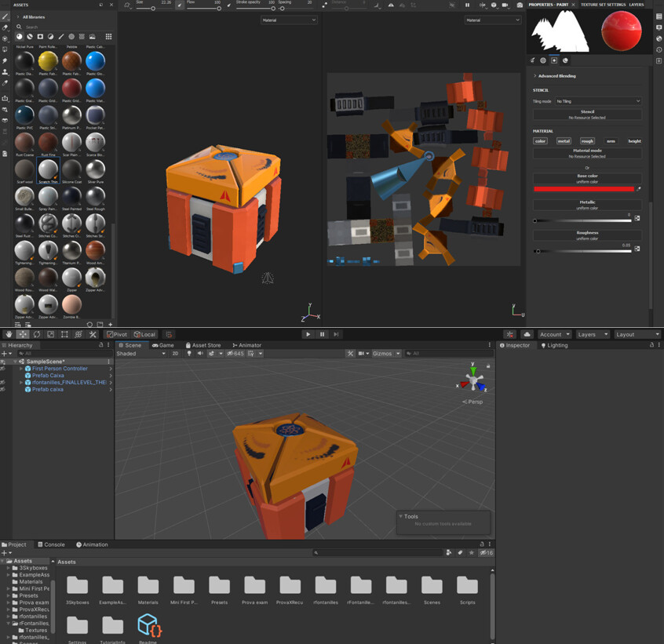Select the brush icon in the Properties panel
Viewport: 664px width, 644px height.
(532, 60)
